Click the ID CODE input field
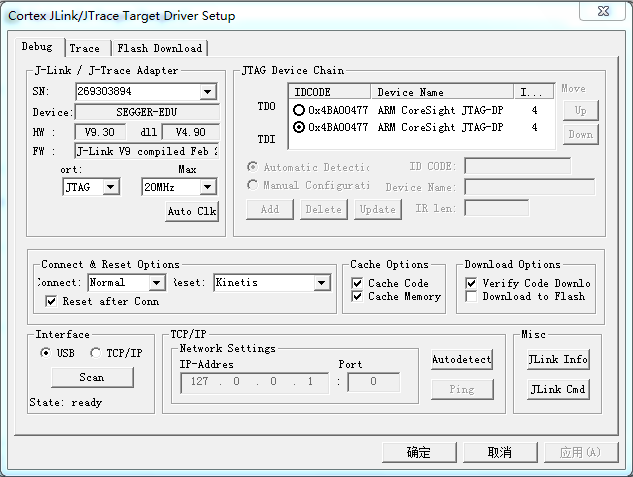 click(518, 166)
